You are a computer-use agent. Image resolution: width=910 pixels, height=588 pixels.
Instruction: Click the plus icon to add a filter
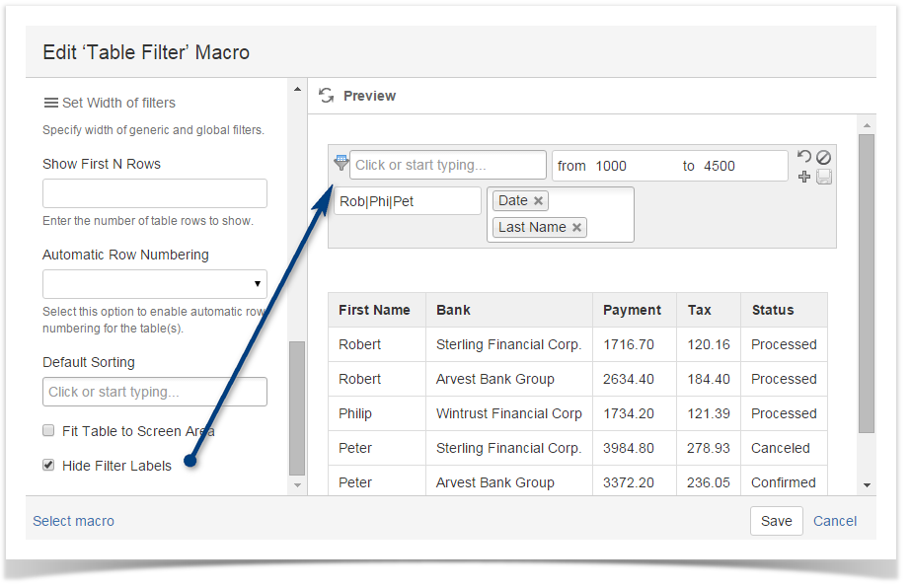(806, 176)
